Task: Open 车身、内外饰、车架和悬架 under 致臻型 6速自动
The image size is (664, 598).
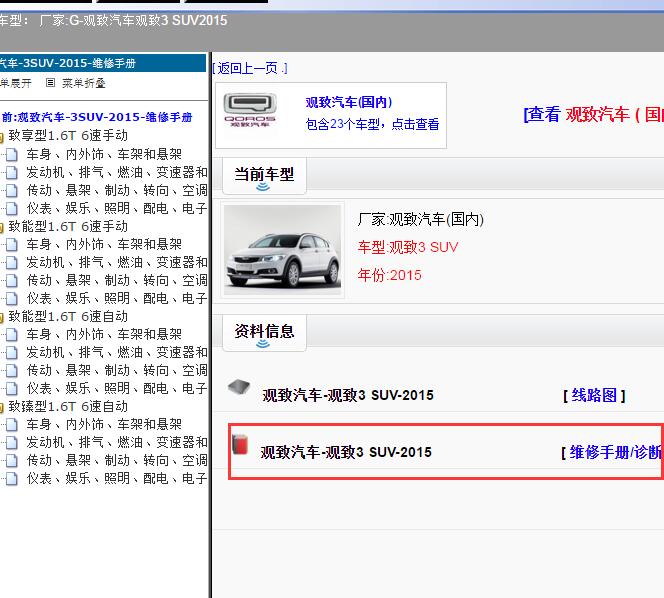Action: (104, 424)
